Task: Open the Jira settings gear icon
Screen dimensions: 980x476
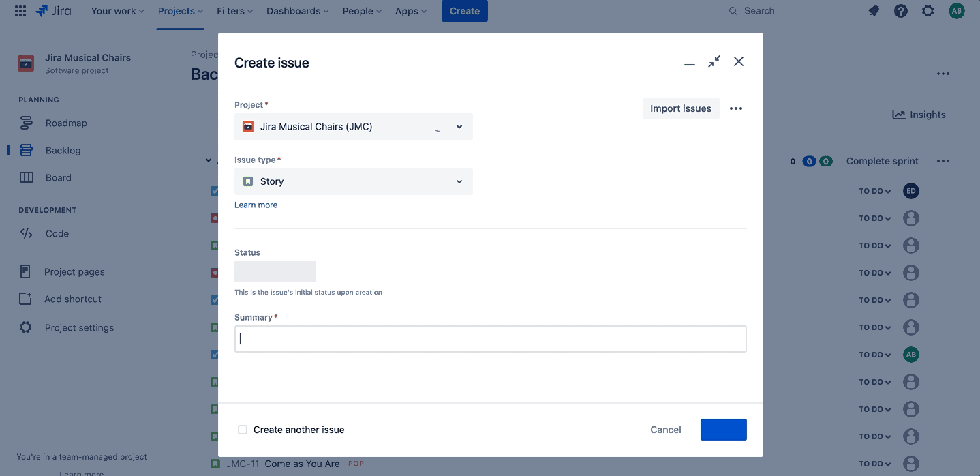Action: (x=928, y=10)
